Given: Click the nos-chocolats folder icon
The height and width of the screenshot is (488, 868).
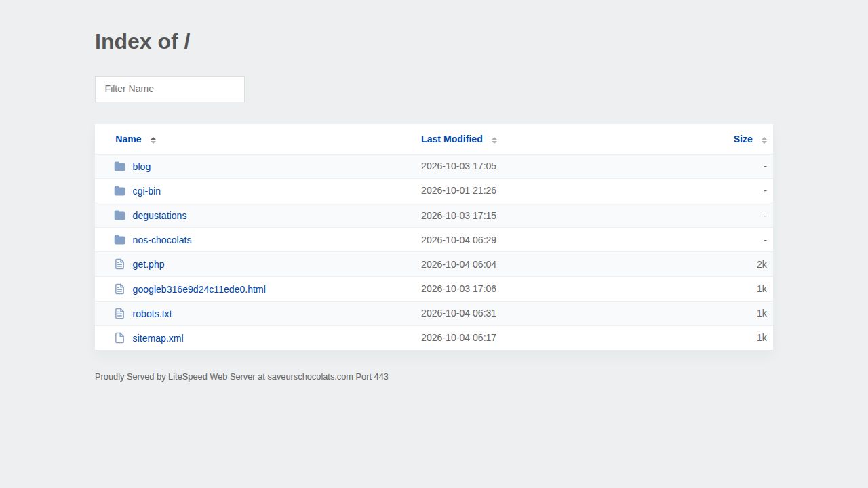Looking at the screenshot, I should tap(120, 239).
